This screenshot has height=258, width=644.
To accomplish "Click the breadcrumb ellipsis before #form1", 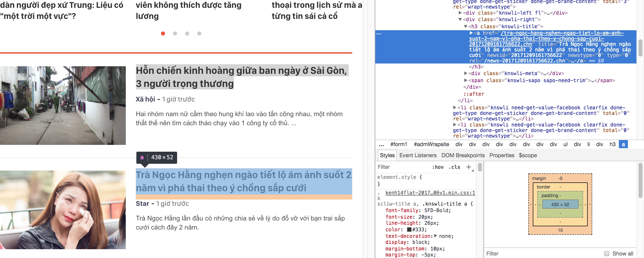I will click(381, 145).
